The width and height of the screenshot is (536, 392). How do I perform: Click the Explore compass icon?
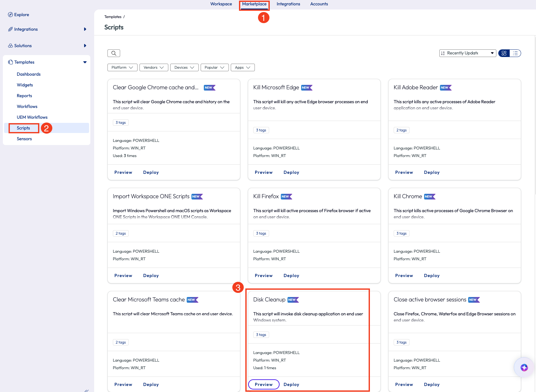pyautogui.click(x=10, y=15)
